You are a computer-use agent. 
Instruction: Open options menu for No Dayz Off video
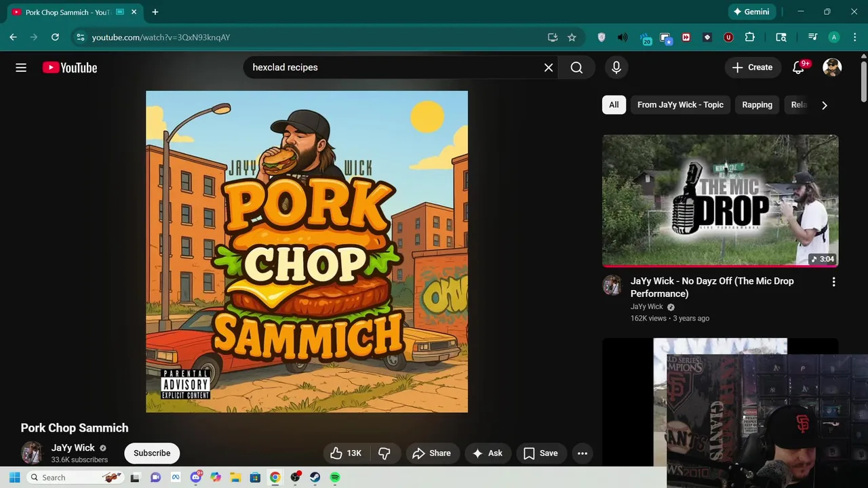[833, 282]
